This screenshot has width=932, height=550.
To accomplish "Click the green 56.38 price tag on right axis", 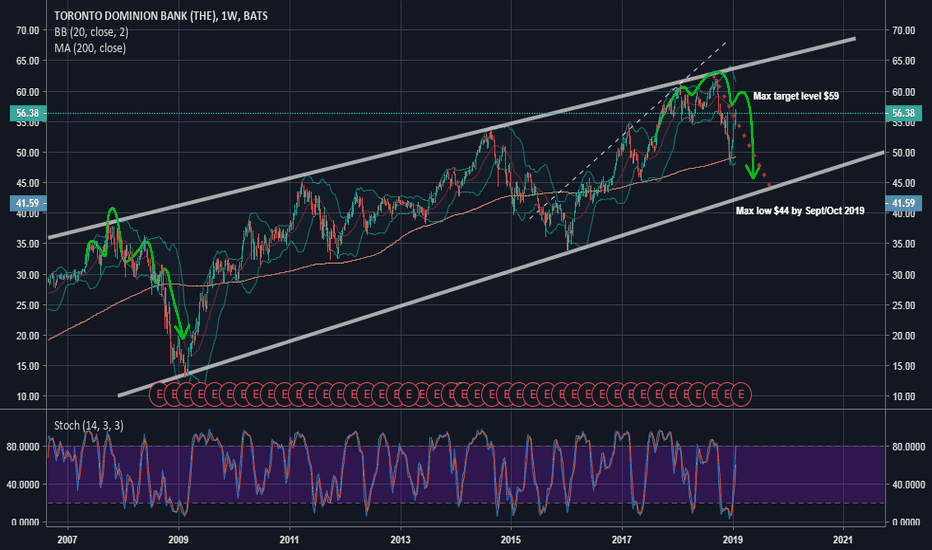I will pyautogui.click(x=903, y=113).
